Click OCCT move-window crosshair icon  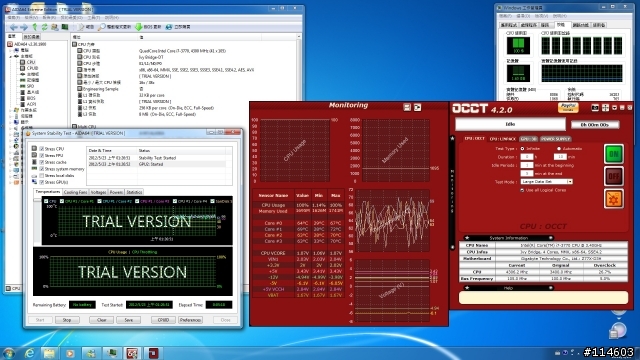pos(605,108)
